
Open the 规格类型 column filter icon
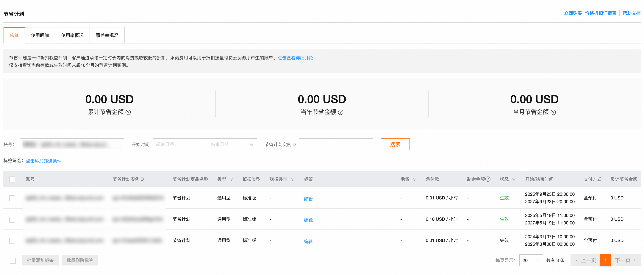(x=293, y=179)
